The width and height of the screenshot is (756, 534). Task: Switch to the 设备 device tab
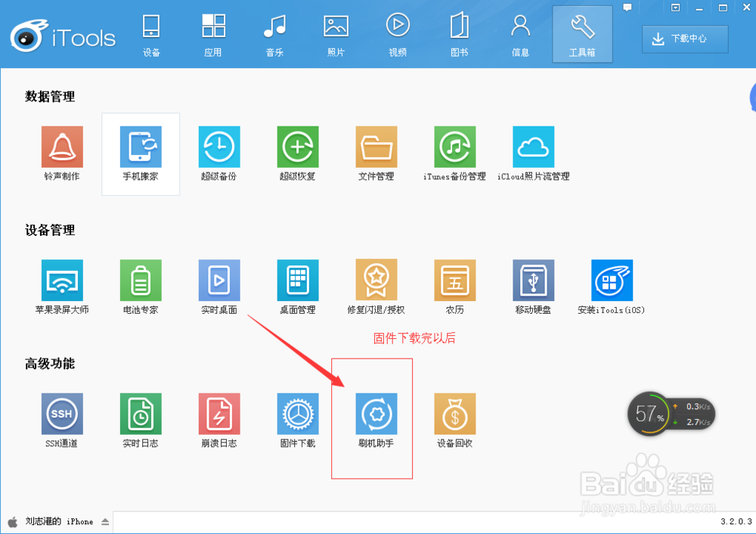click(151, 35)
